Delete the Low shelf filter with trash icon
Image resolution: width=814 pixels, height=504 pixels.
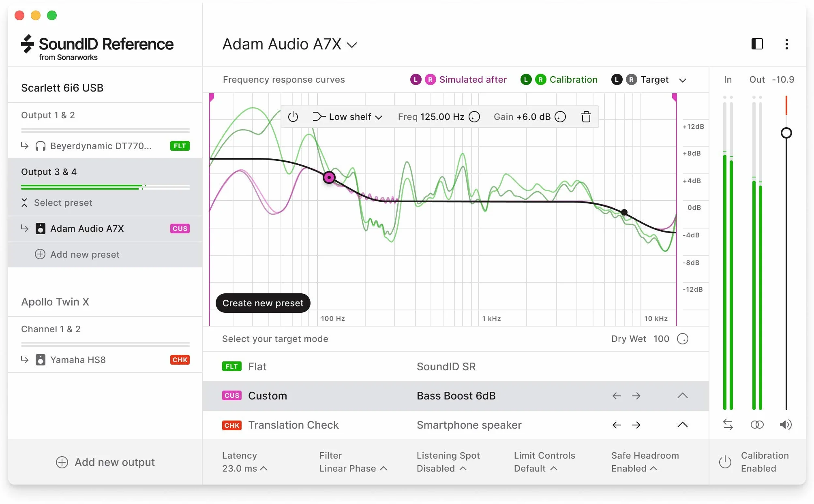586,117
